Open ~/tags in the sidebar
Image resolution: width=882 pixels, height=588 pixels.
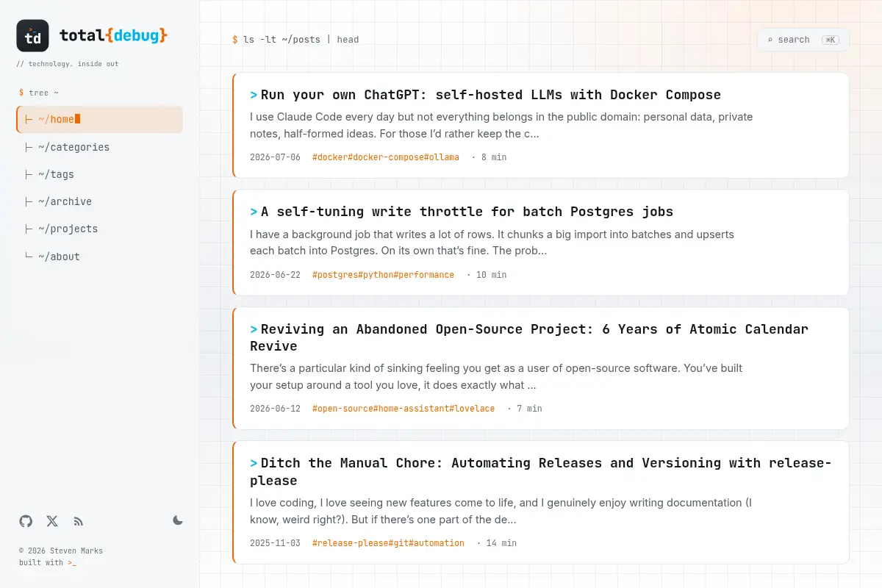coord(99,174)
